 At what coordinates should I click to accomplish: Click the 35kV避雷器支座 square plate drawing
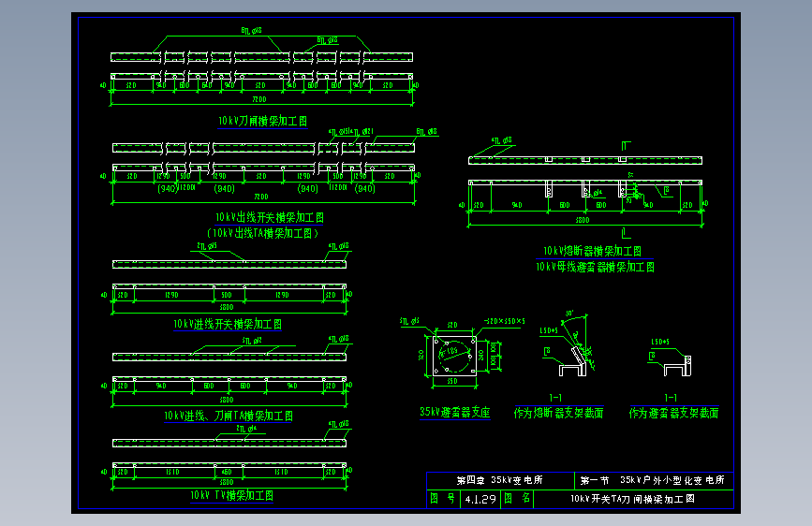[454, 356]
